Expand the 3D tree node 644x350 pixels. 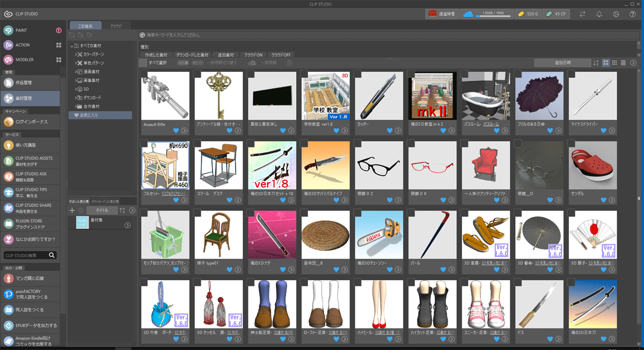[76, 89]
